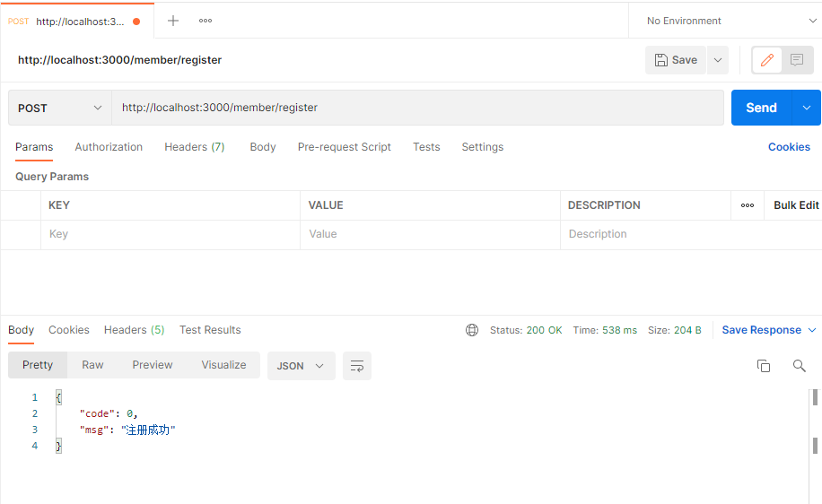This screenshot has width=822, height=504.
Task: Toggle line wrap icon
Action: point(357,366)
